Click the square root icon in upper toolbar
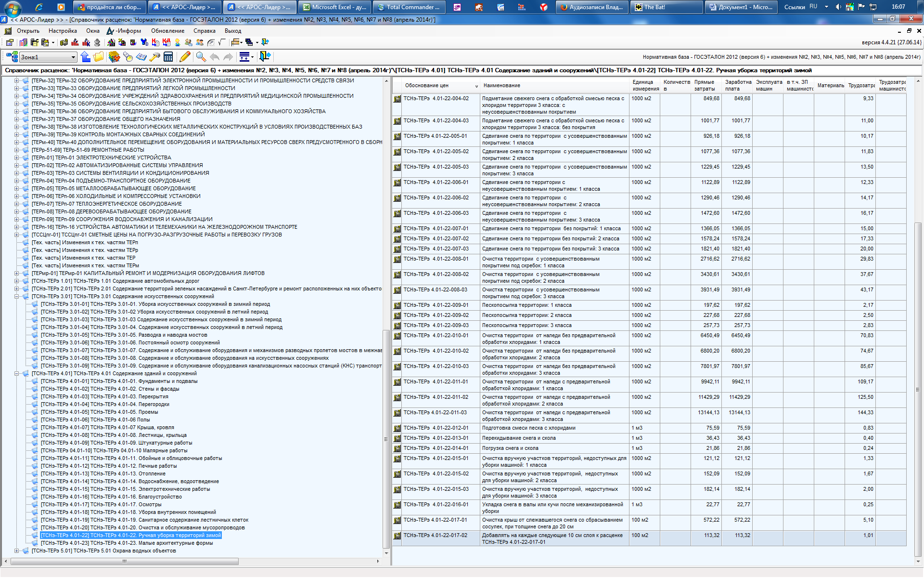Viewport: 924px width, 578px height. click(221, 42)
